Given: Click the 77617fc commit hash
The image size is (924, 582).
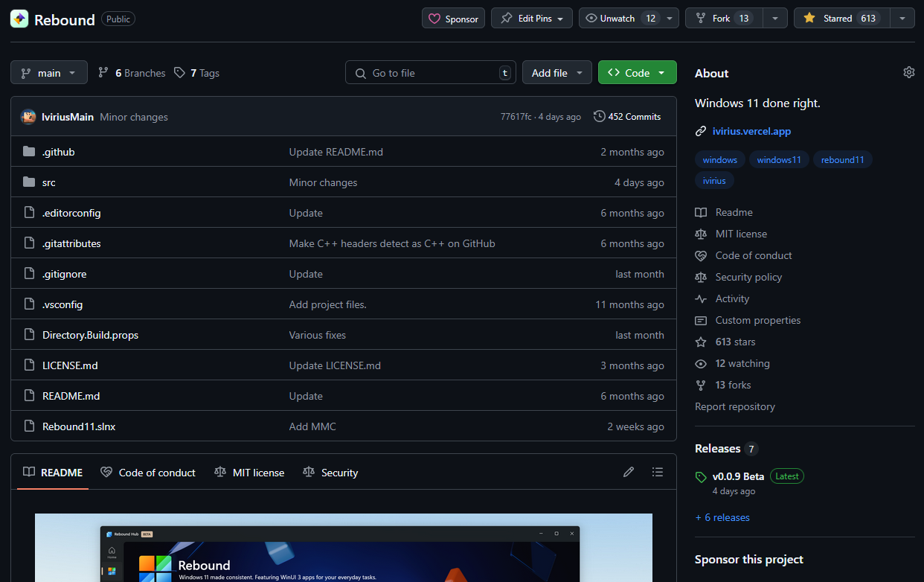Looking at the screenshot, I should pyautogui.click(x=516, y=117).
